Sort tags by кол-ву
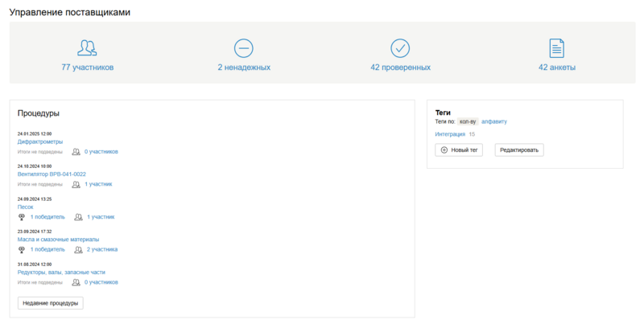The height and width of the screenshot is (328, 644). (x=468, y=121)
